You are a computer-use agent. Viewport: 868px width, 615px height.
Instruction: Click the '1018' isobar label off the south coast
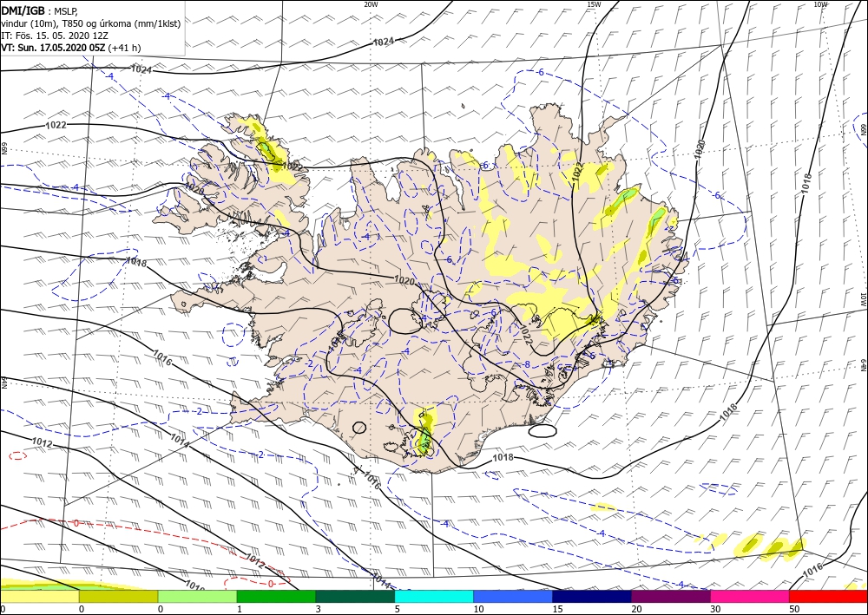[x=503, y=457]
